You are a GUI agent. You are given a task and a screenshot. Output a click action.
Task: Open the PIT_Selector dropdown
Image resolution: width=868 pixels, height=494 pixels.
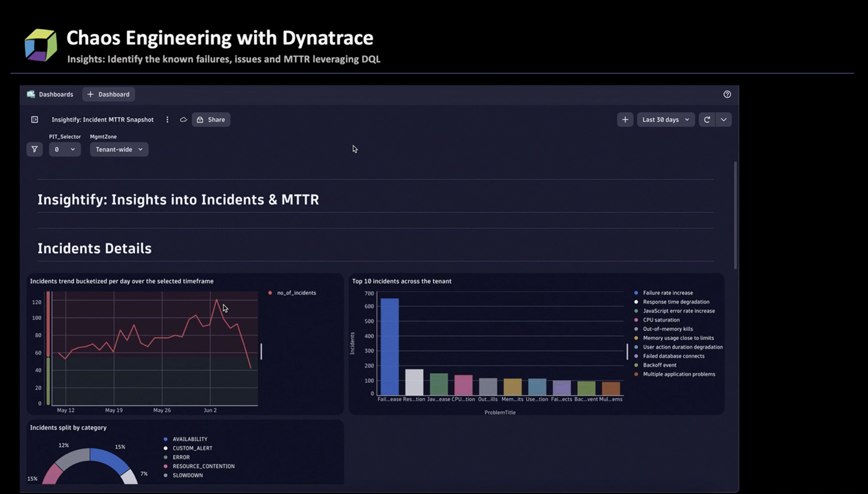click(64, 149)
